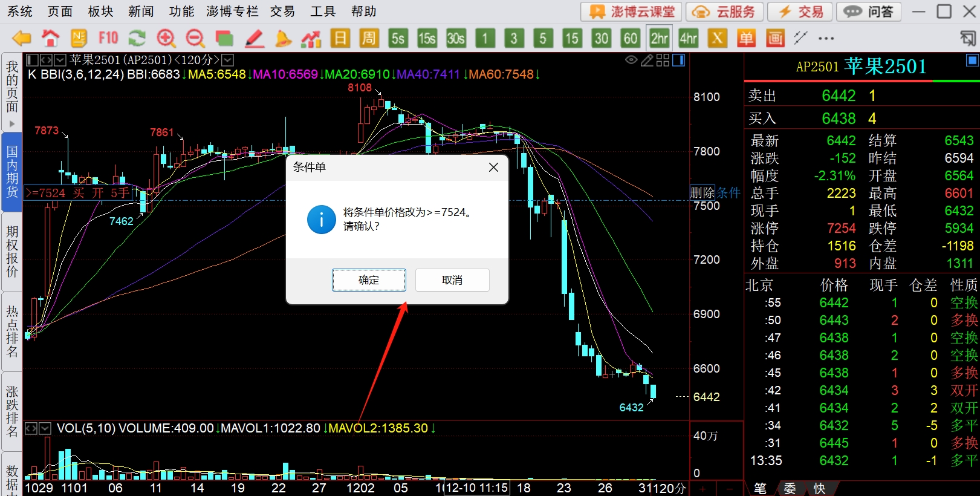
Task: Select the 5s period button
Action: pos(398,39)
